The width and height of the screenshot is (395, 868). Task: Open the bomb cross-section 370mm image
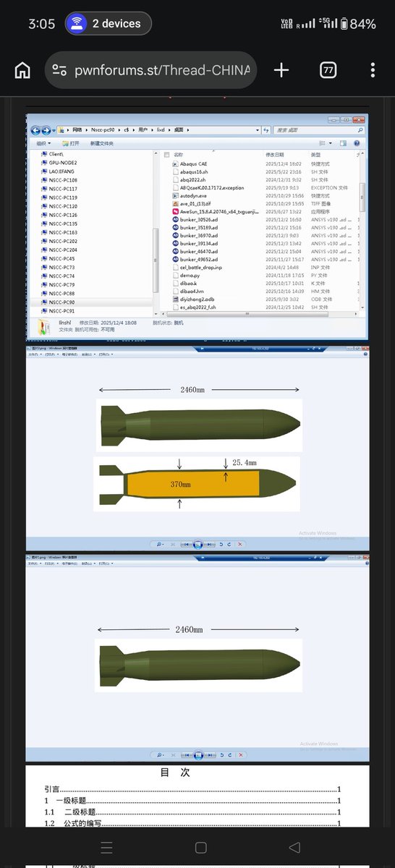tap(197, 484)
